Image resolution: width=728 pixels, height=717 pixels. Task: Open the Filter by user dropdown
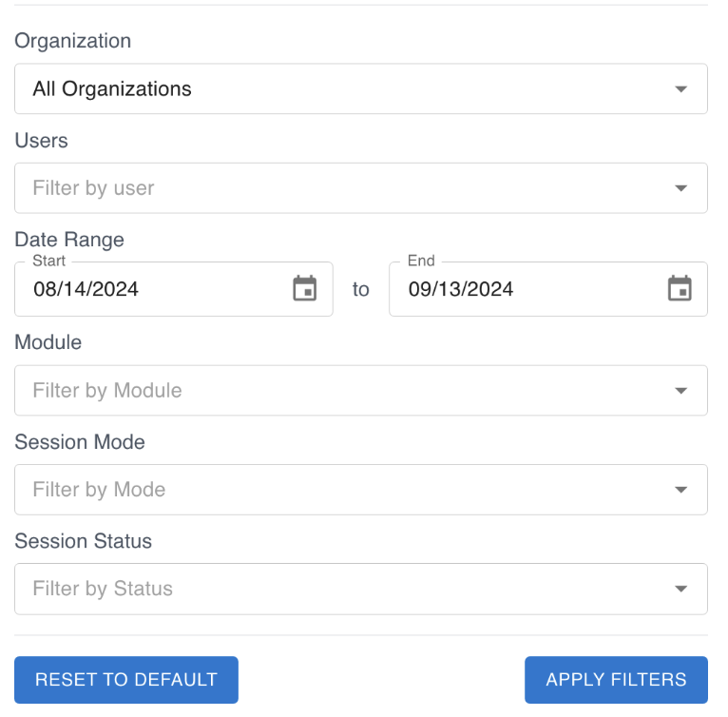coord(342,188)
